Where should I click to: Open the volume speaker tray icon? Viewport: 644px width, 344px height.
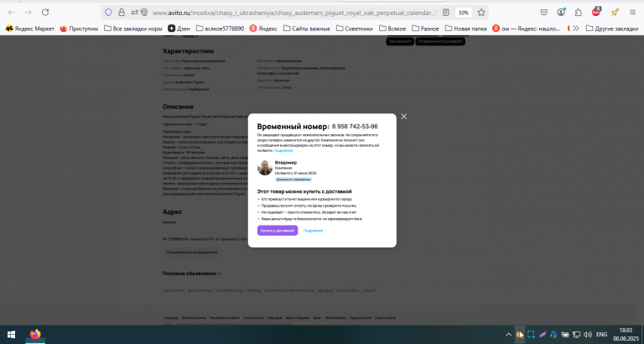[588, 335]
